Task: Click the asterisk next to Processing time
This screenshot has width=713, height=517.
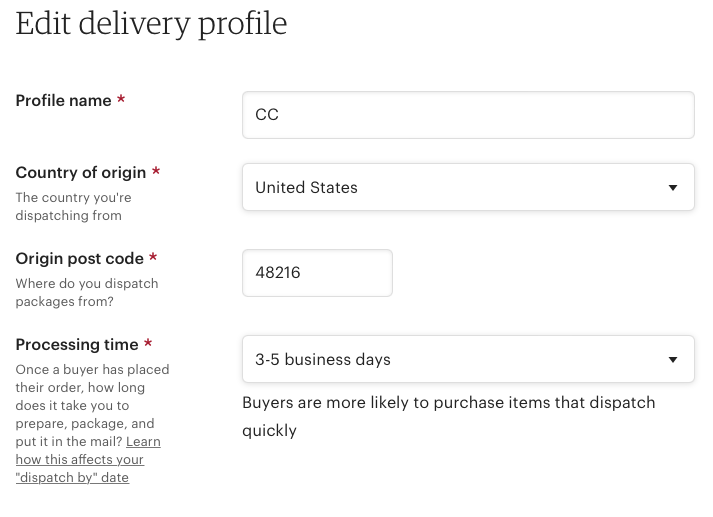Action: (x=148, y=343)
